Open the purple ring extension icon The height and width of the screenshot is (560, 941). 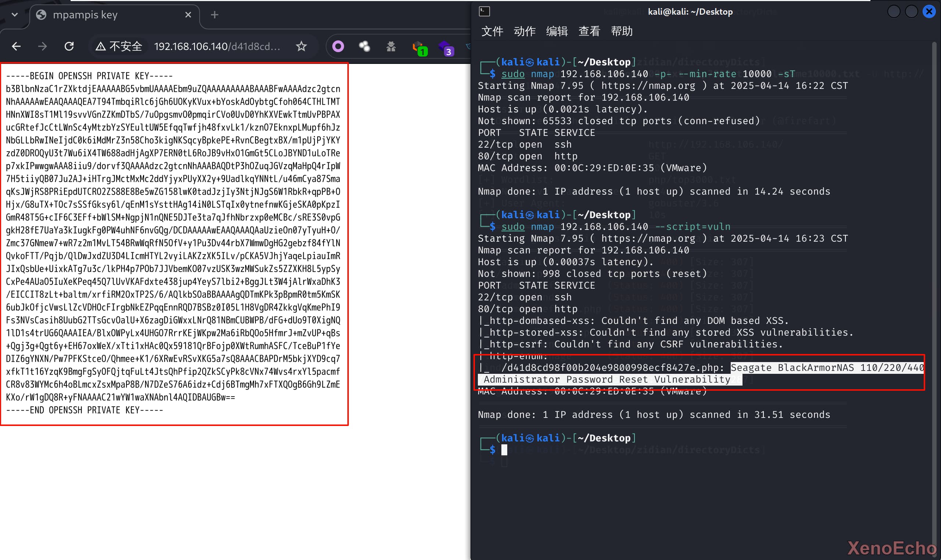pos(338,46)
